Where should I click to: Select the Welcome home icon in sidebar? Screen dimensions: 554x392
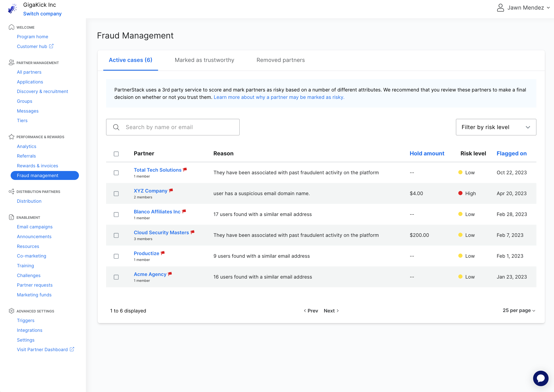click(x=12, y=27)
